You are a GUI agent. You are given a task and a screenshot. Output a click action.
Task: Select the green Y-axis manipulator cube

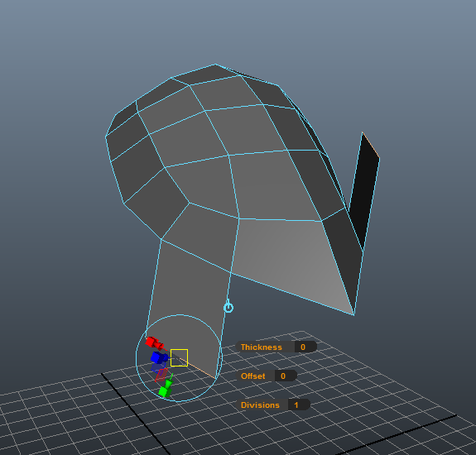[164, 392]
